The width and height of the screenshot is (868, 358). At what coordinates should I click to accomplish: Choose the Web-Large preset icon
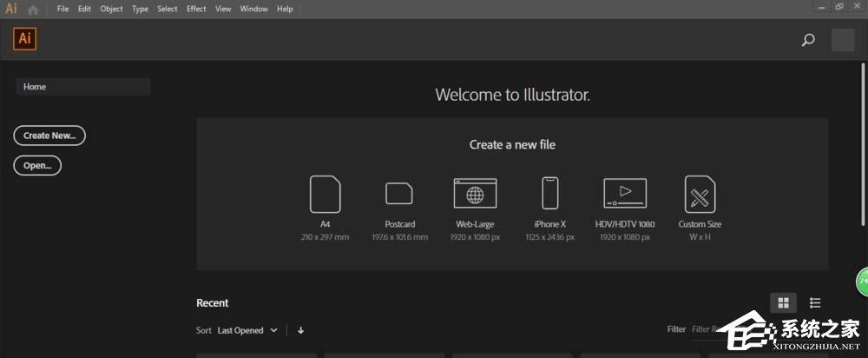click(475, 194)
